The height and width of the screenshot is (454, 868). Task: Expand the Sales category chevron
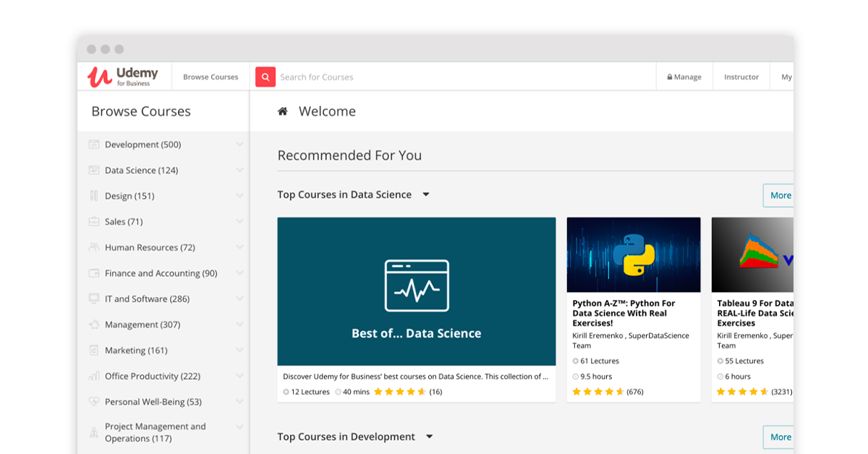click(239, 222)
